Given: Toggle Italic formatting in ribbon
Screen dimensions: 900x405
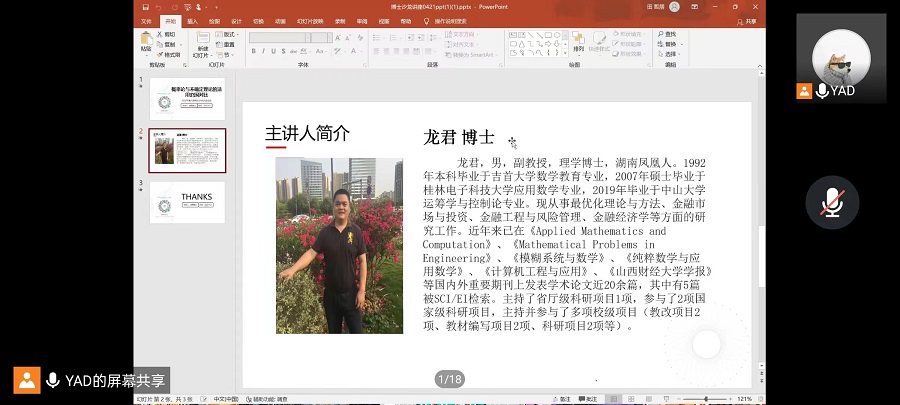Looking at the screenshot, I should click(264, 52).
